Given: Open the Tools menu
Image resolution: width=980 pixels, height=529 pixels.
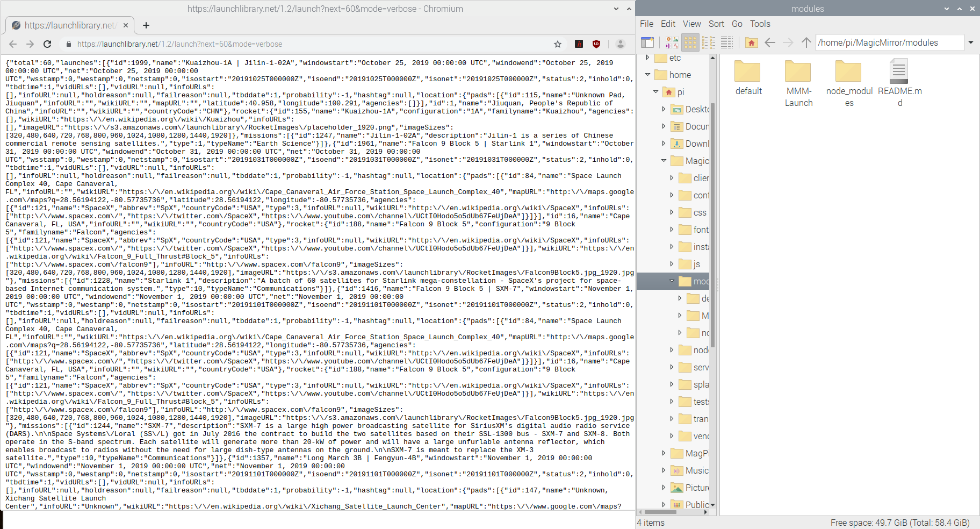Looking at the screenshot, I should (760, 24).
